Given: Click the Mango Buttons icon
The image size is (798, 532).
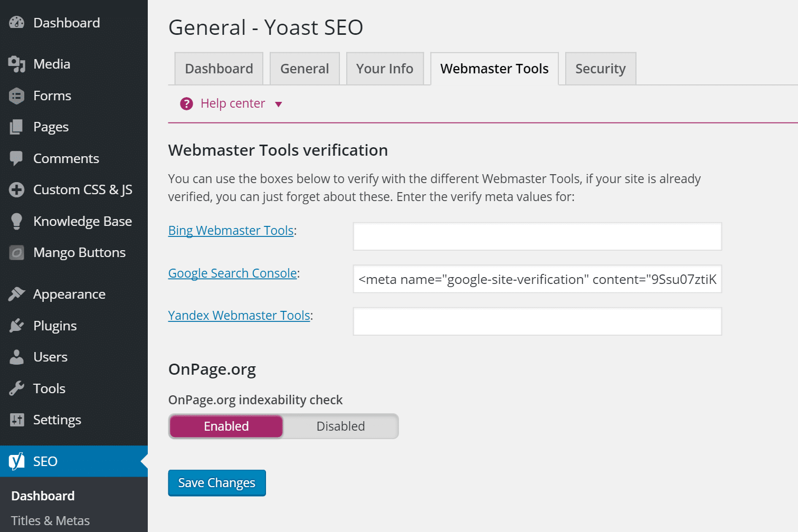Looking at the screenshot, I should 17,253.
